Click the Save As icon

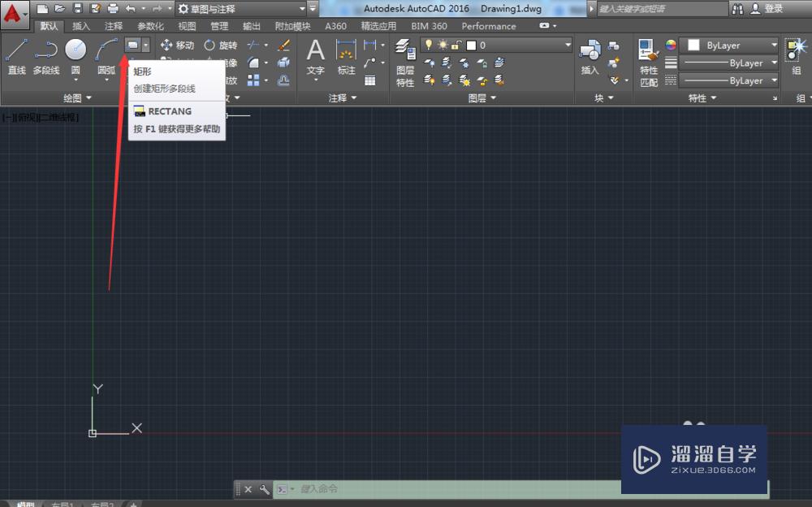point(95,8)
